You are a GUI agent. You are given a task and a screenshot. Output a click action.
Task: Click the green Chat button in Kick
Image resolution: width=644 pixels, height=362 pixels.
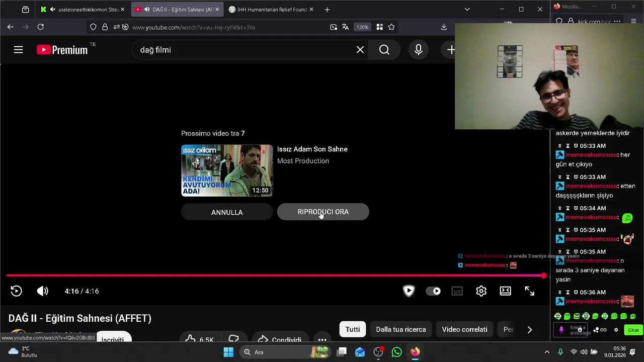[x=633, y=330]
